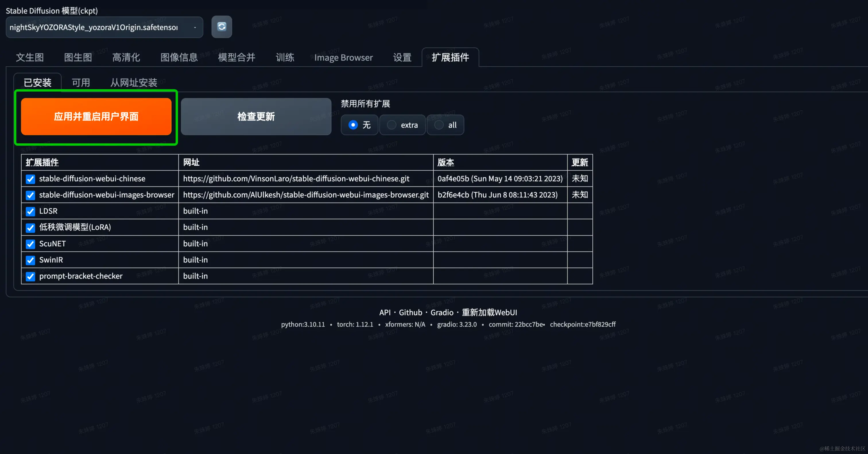Toggle the prompt-bracket-checker checkbox

30,276
